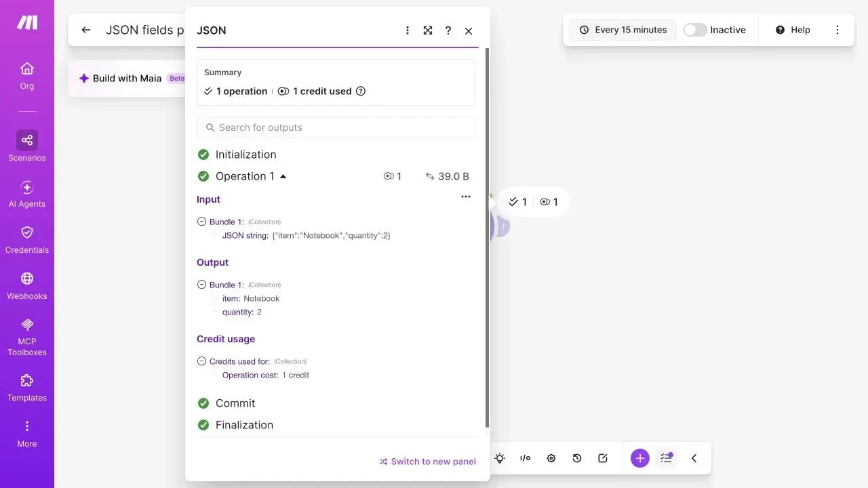This screenshot has width=868, height=488.
Task: Open Templates section
Action: (27, 388)
